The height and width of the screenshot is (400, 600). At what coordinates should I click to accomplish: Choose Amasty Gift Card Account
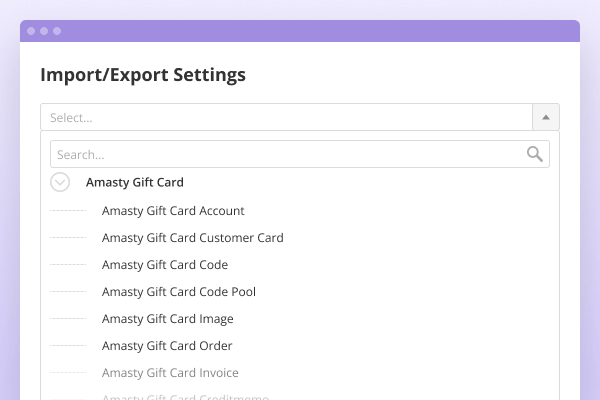click(x=173, y=211)
